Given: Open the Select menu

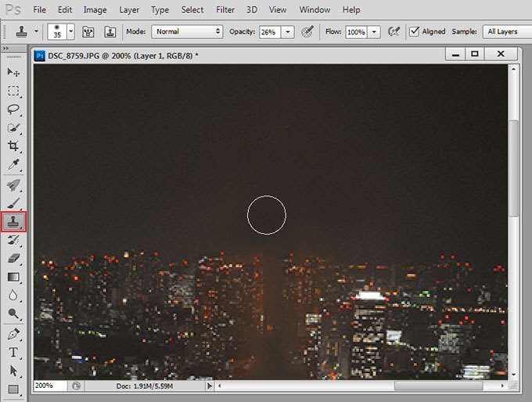Looking at the screenshot, I should point(192,10).
